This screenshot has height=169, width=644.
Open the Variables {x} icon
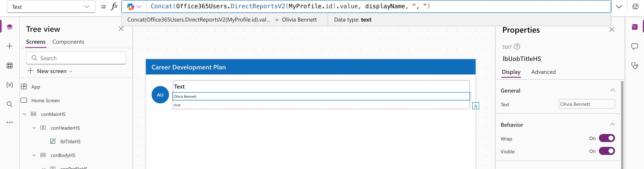9,85
